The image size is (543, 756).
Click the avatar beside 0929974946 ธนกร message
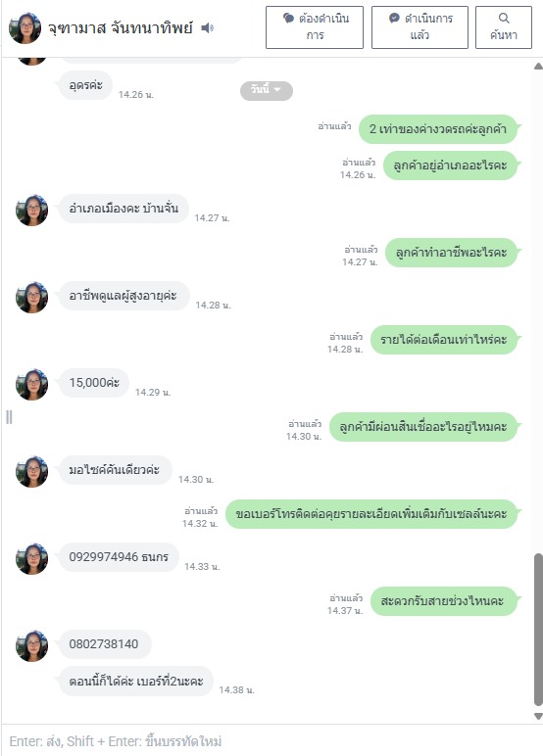[32, 559]
